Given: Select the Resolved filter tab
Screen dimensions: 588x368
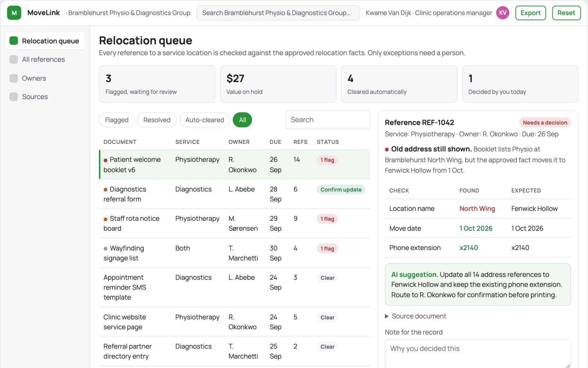Looking at the screenshot, I should [157, 120].
